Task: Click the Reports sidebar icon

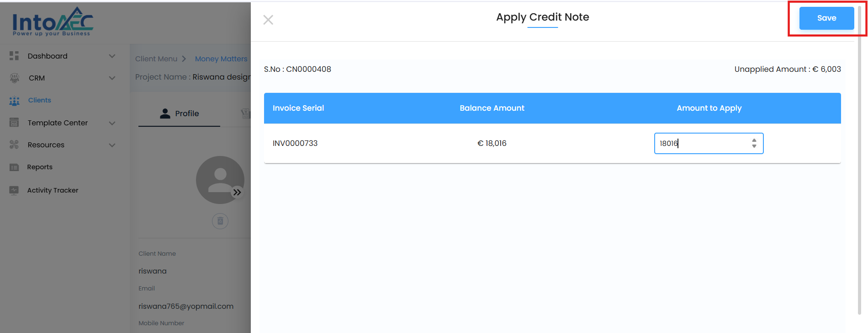Action: 14,167
